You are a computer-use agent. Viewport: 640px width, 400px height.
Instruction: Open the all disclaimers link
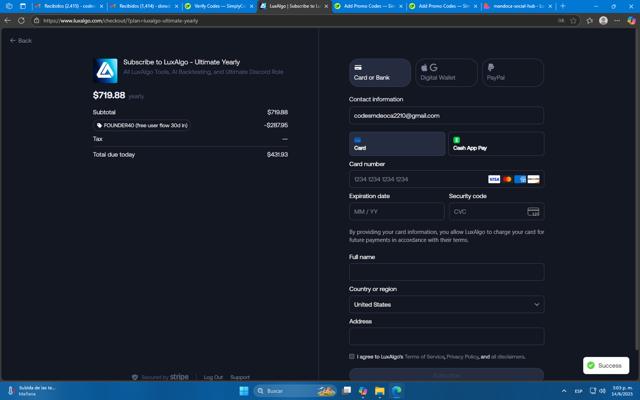508,357
